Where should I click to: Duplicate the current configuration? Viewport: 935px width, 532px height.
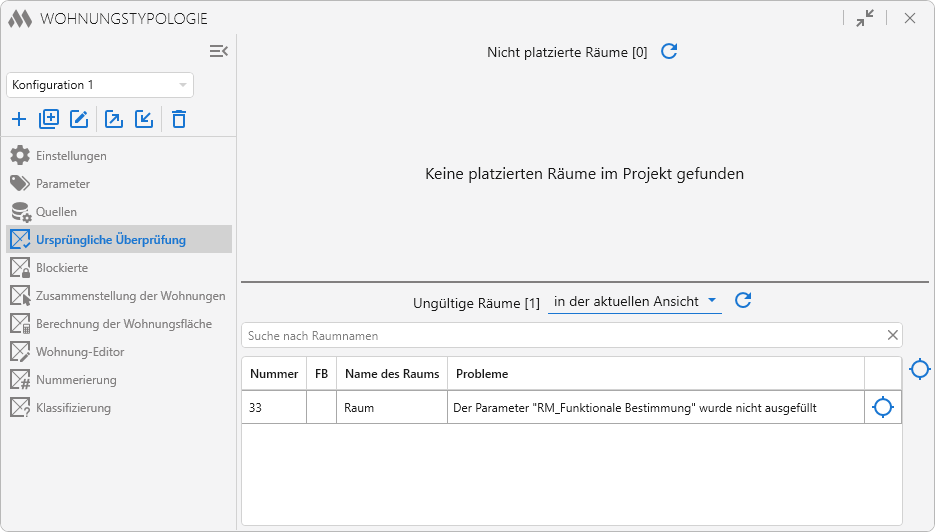[x=49, y=120]
